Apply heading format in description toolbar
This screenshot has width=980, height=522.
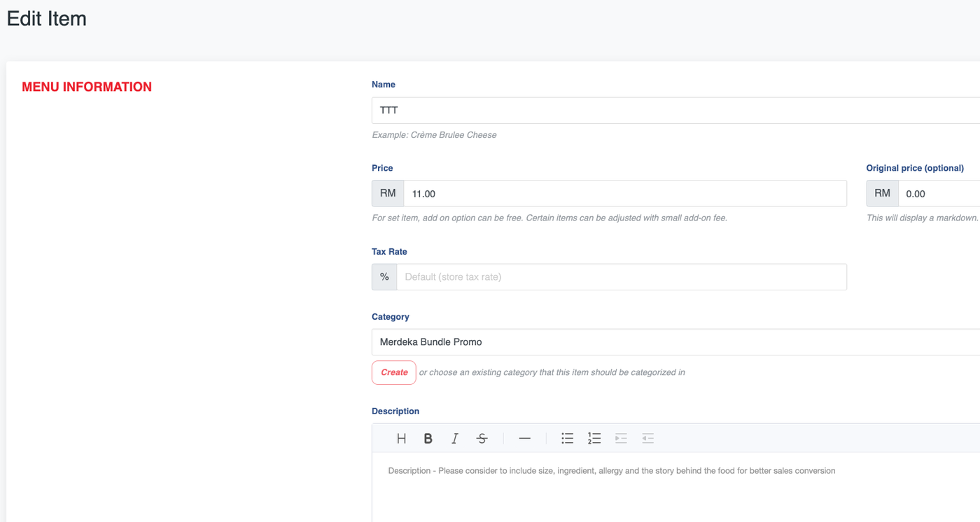click(401, 439)
